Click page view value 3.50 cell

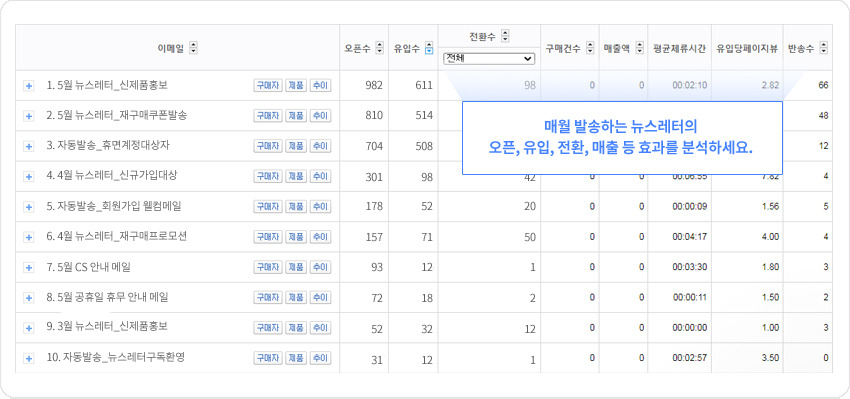770,359
